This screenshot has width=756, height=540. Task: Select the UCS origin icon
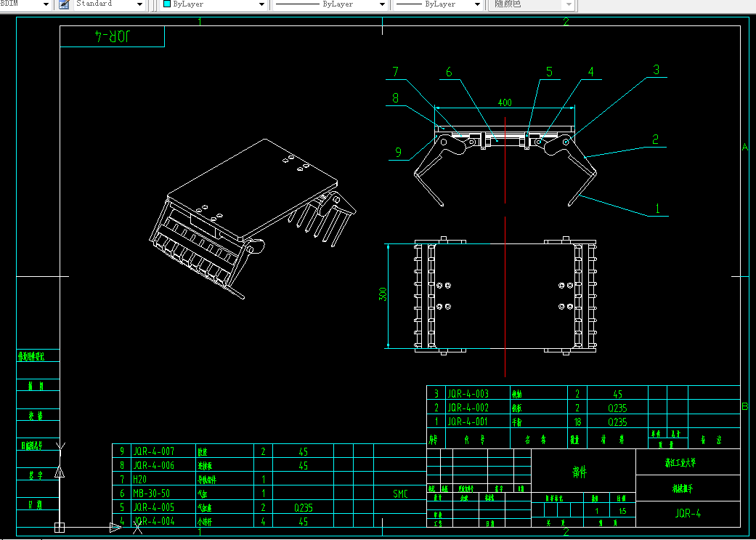60,528
